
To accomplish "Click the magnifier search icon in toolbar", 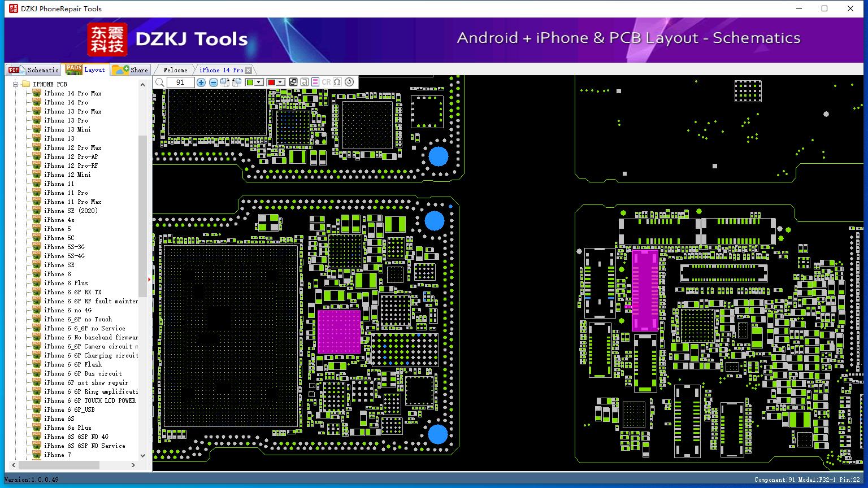I will [160, 82].
